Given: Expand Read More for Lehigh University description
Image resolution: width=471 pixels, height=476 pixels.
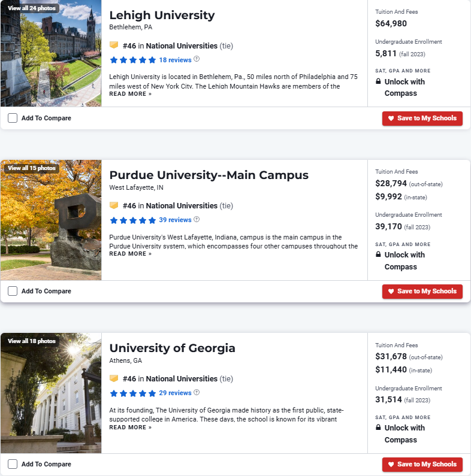Looking at the screenshot, I should point(130,94).
